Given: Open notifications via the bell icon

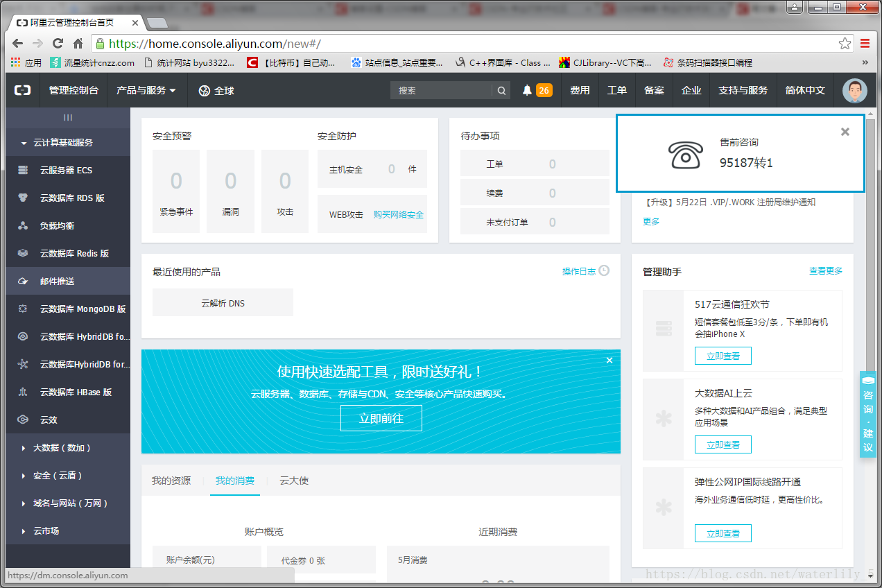Looking at the screenshot, I should coord(524,90).
